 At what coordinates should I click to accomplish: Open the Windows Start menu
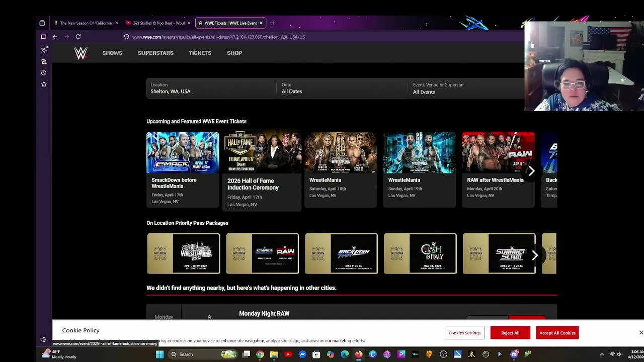159,354
